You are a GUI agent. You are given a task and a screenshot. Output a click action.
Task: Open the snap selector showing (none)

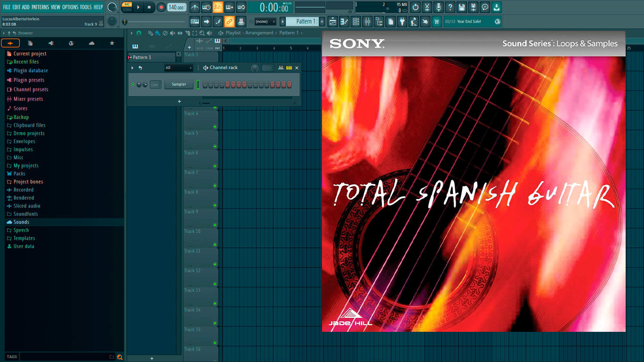click(265, 22)
